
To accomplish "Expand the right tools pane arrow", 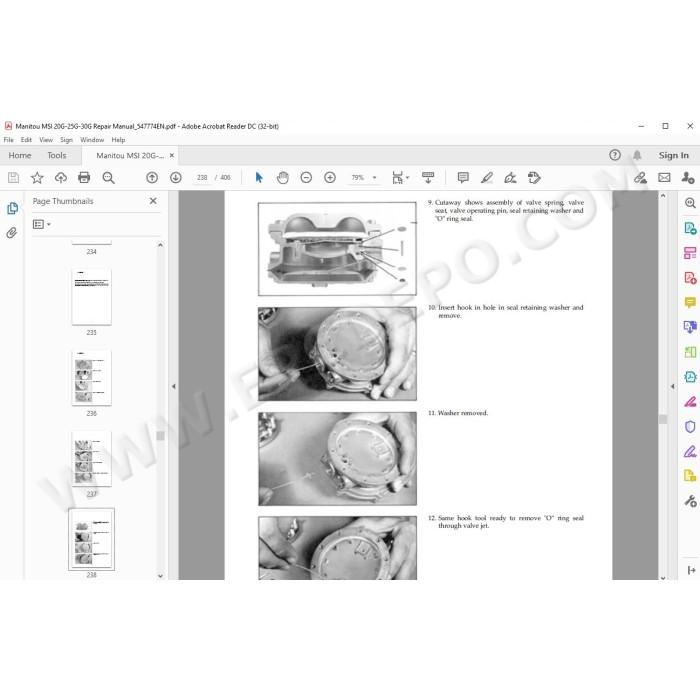I will pos(673,386).
